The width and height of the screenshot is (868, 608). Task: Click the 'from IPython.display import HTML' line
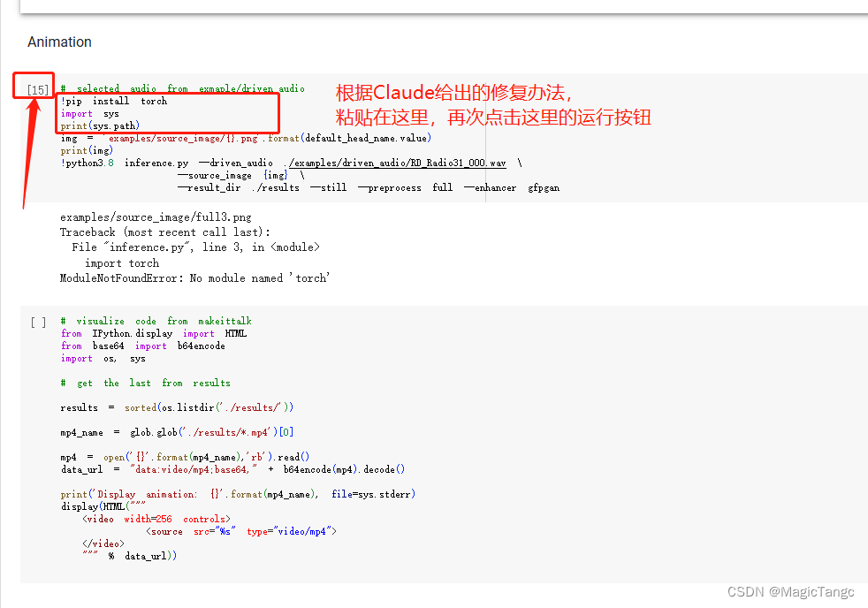click(154, 333)
